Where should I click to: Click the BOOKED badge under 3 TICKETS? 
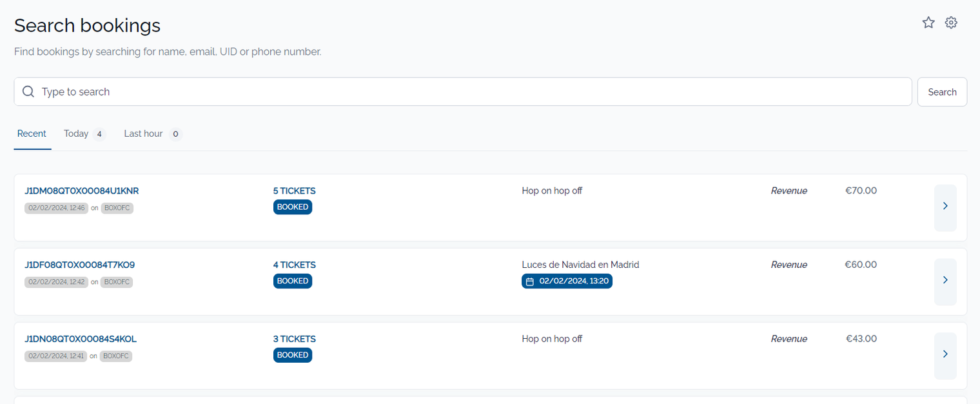pyautogui.click(x=293, y=355)
